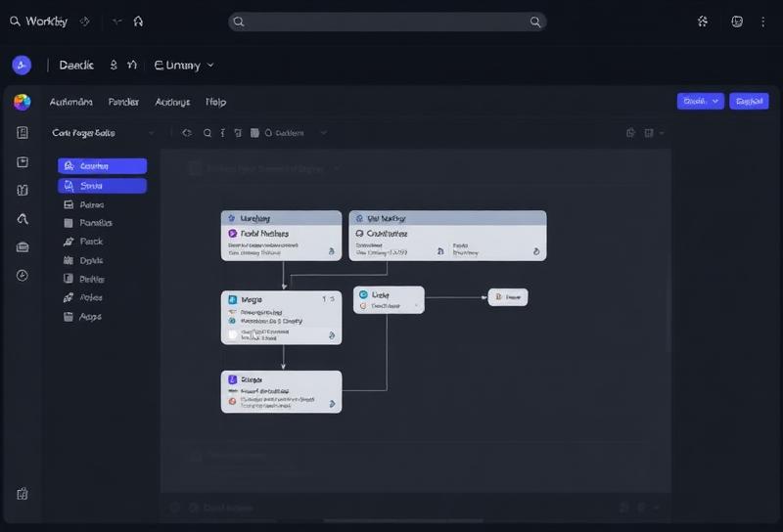
Task: Click the sparkle icon at top right
Action: 703,22
